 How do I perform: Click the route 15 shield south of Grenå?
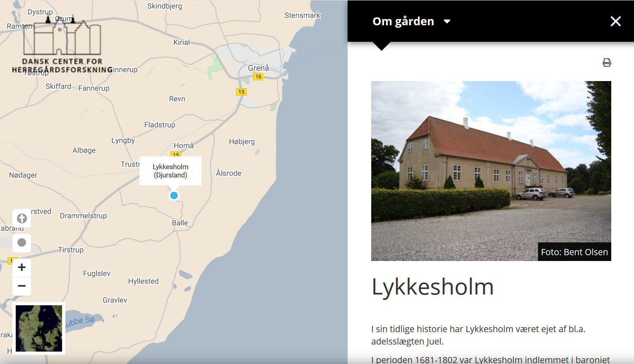coord(241,92)
